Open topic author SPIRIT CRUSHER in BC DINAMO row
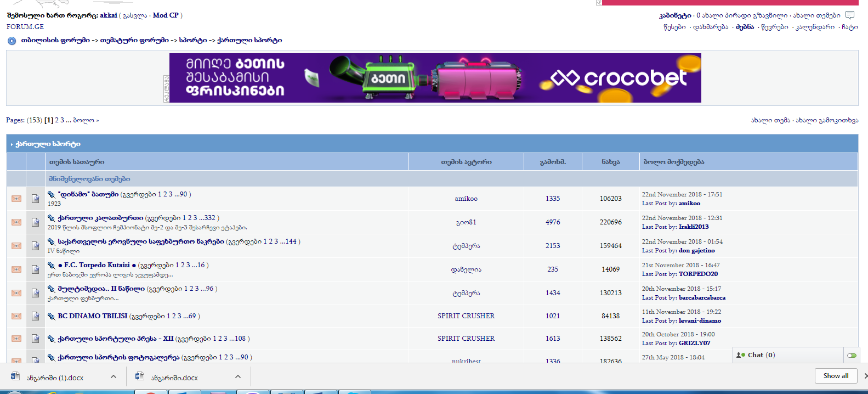 point(466,316)
